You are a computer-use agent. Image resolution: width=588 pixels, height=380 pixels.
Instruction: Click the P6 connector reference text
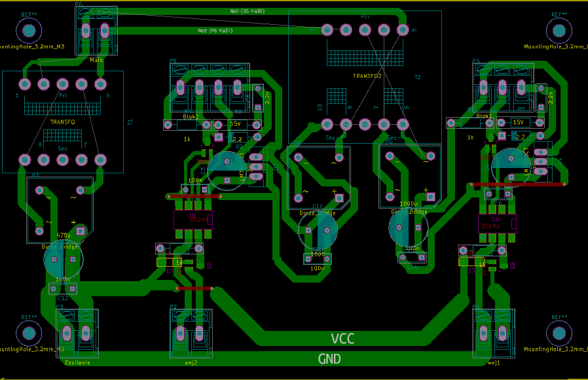click(79, 4)
